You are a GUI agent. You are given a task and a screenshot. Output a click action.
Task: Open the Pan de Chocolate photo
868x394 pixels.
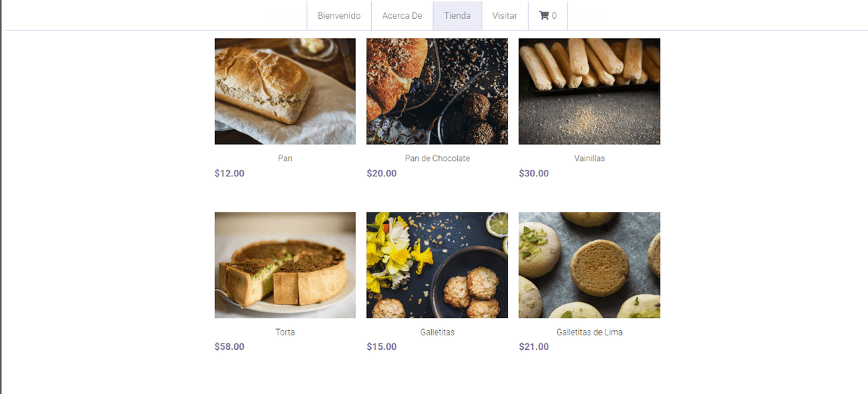point(437,91)
